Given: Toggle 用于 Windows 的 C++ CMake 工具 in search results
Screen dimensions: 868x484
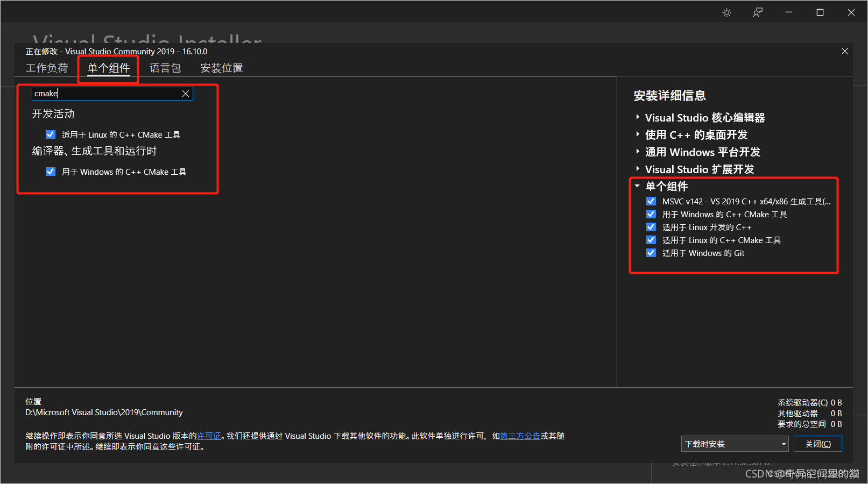Looking at the screenshot, I should pyautogui.click(x=50, y=171).
